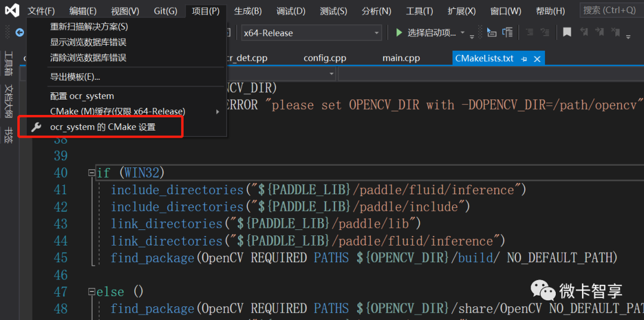Choose ocr_system 的 CMake 设置
The width and height of the screenshot is (644, 320).
tap(126, 128)
